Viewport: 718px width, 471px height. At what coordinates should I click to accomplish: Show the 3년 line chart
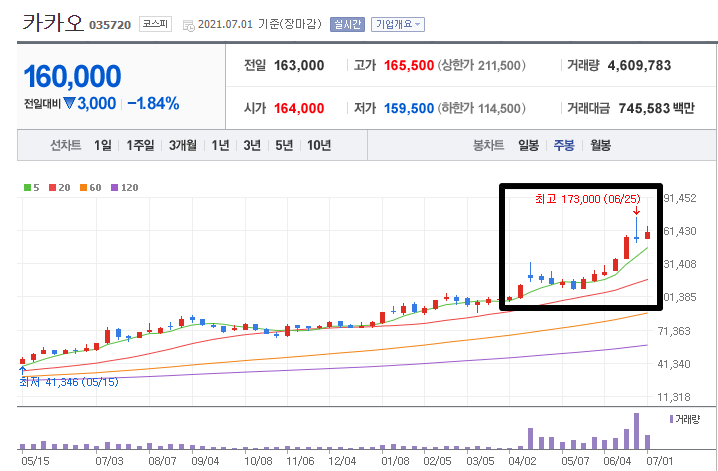click(x=252, y=146)
